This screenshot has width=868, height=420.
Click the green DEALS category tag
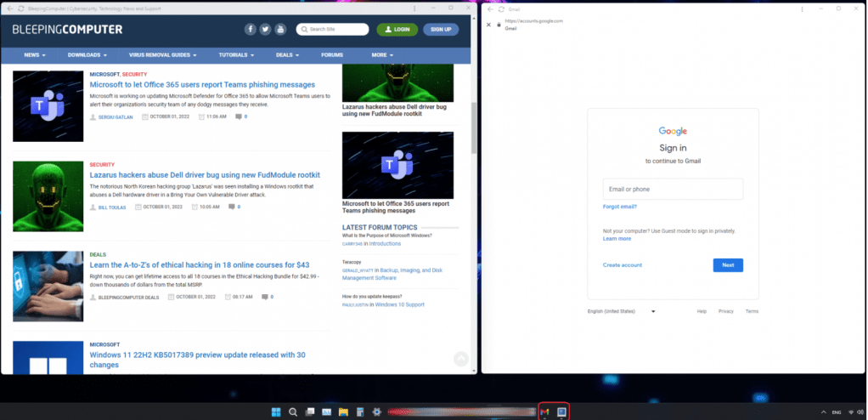[x=98, y=255]
